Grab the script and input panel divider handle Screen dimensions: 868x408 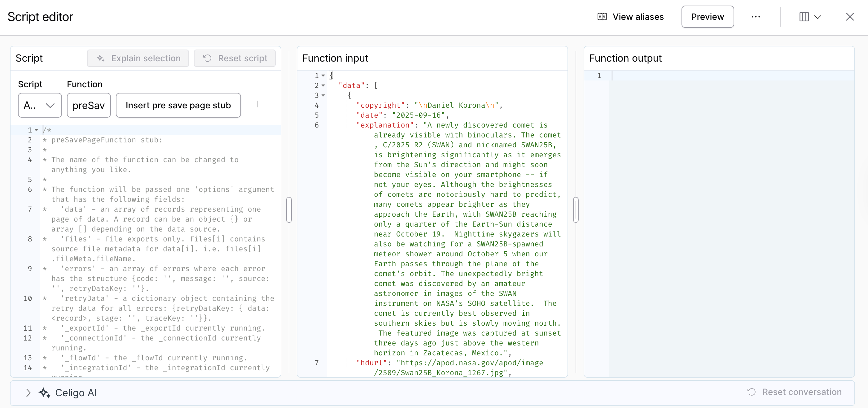289,210
